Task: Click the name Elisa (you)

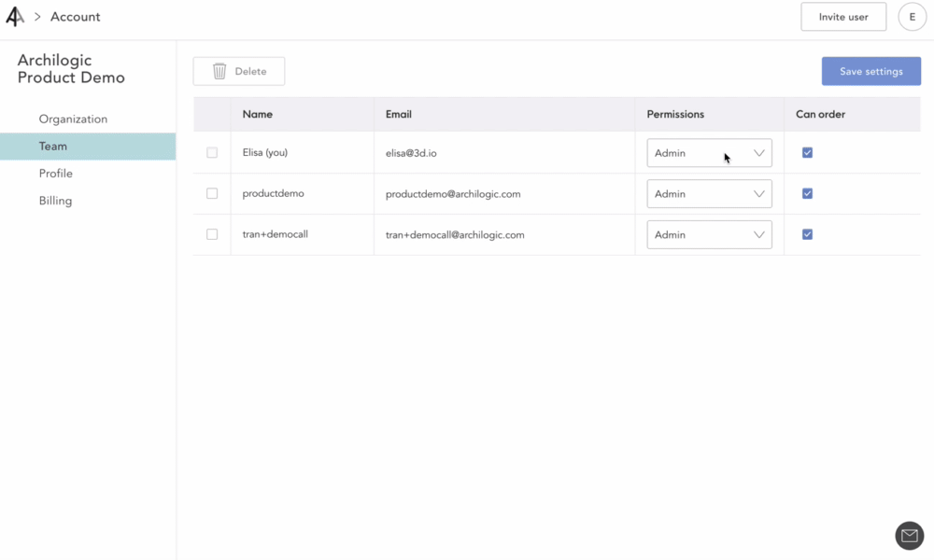Action: (265, 153)
